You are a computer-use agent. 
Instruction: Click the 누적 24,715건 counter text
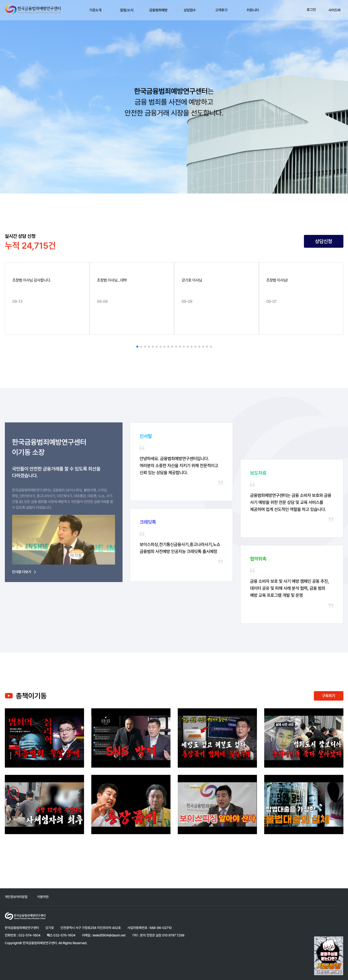coord(30,245)
